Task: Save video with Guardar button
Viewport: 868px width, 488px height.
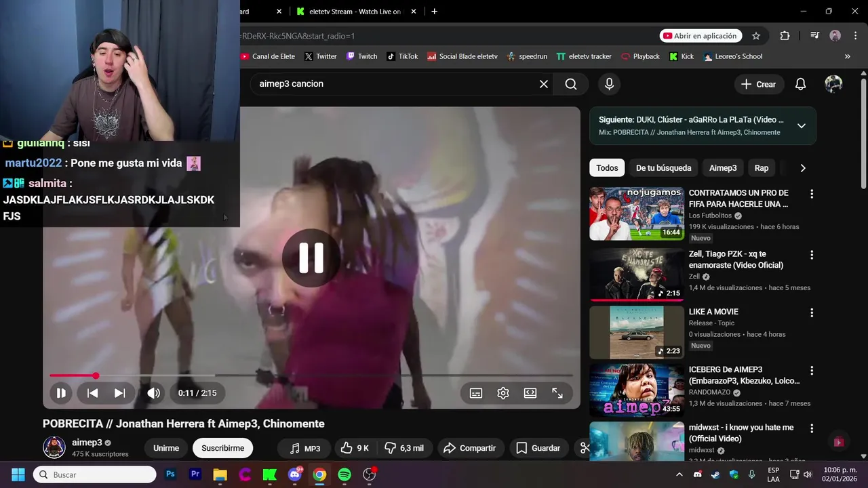Action: pos(538,448)
